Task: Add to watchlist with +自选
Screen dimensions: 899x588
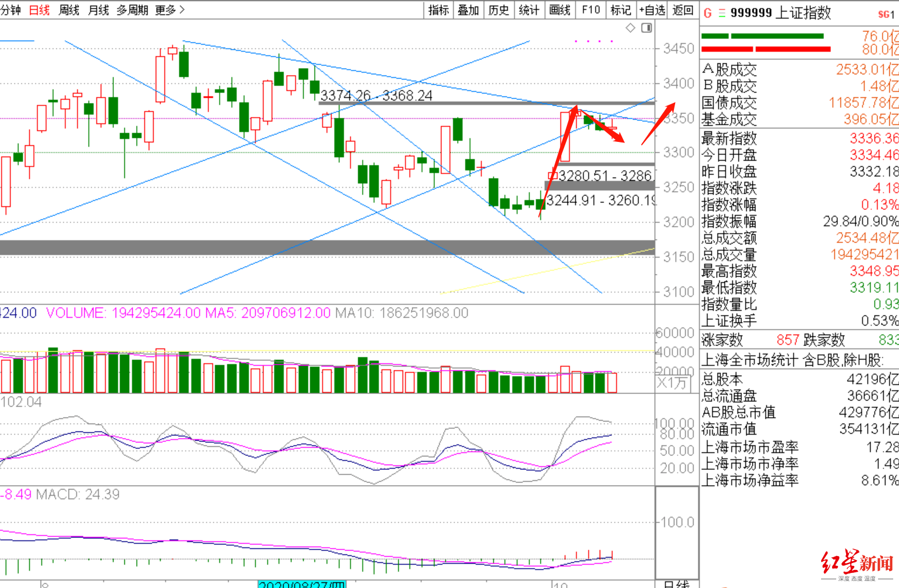Action: (x=652, y=10)
